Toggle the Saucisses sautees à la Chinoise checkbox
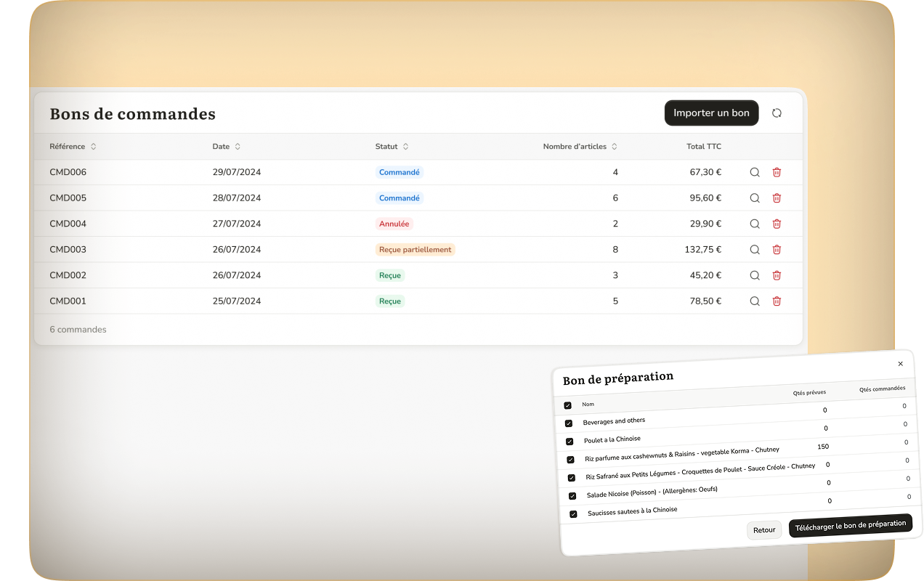Viewport: 924px width, 581px height. (x=573, y=514)
